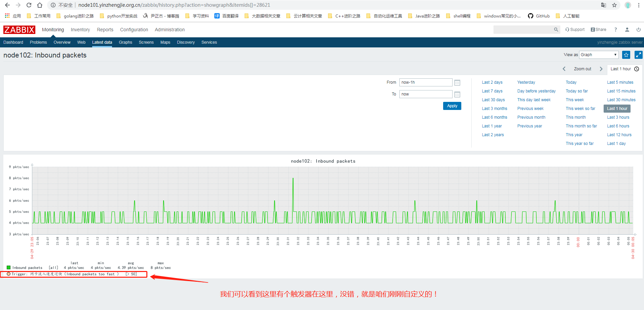This screenshot has height=310, width=644.
Task: Open the user profile icon
Action: [627, 30]
